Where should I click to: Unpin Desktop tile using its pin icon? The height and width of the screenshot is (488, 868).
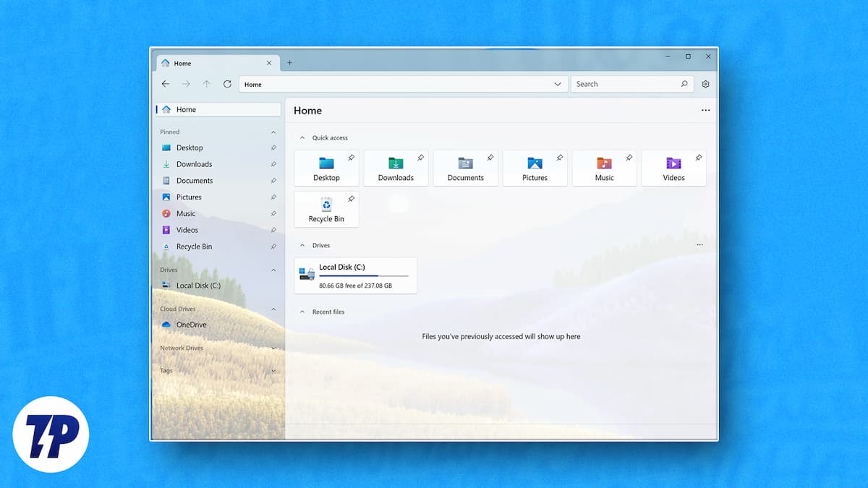pos(351,158)
